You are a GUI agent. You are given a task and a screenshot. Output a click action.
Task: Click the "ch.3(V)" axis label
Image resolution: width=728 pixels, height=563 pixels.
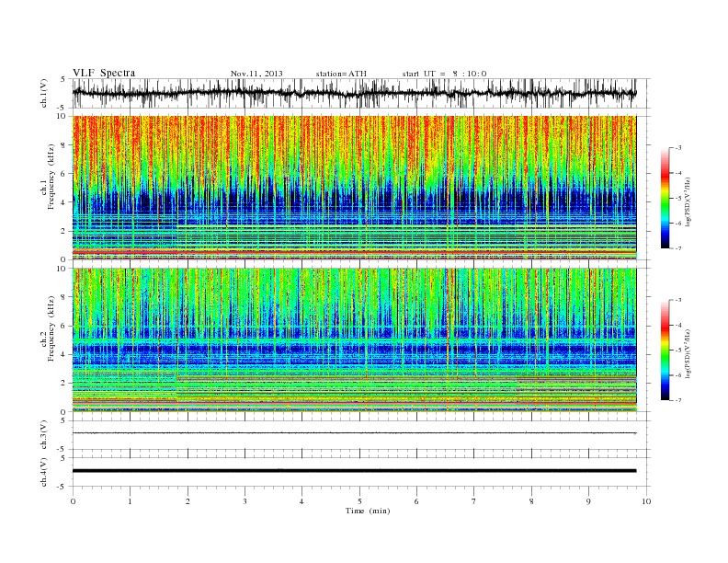point(44,435)
